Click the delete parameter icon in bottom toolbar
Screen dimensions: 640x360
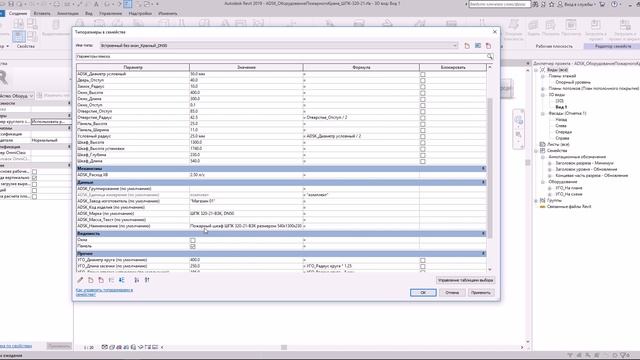tap(101, 280)
